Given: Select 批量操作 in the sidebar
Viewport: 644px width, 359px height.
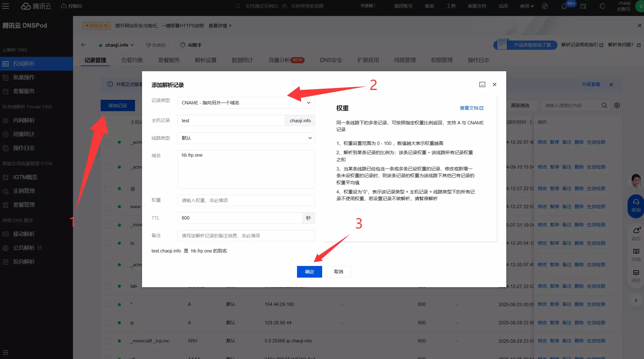Looking at the screenshot, I should pos(24,77).
